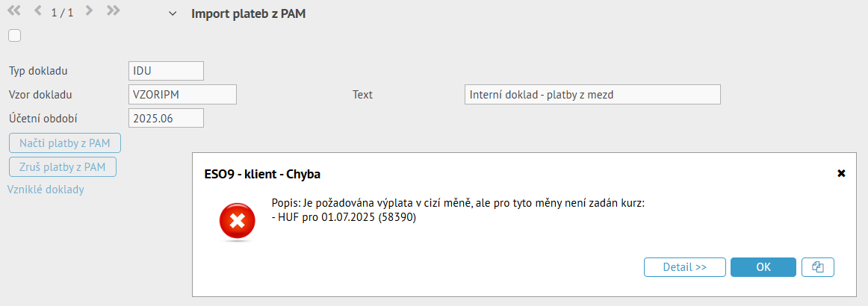This screenshot has width=868, height=306.
Task: Go to the first record with double-left arrows
Action: [14, 10]
